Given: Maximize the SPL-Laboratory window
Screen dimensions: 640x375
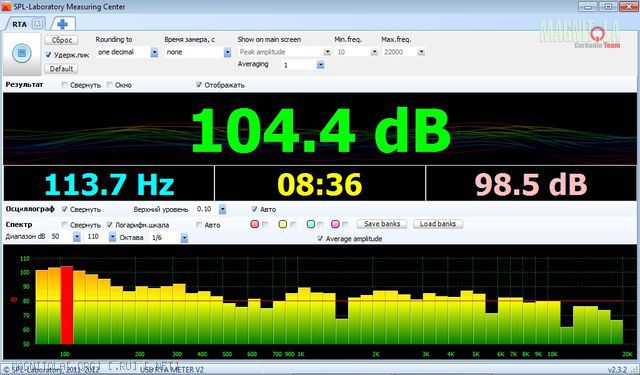Looking at the screenshot, I should (608, 6).
